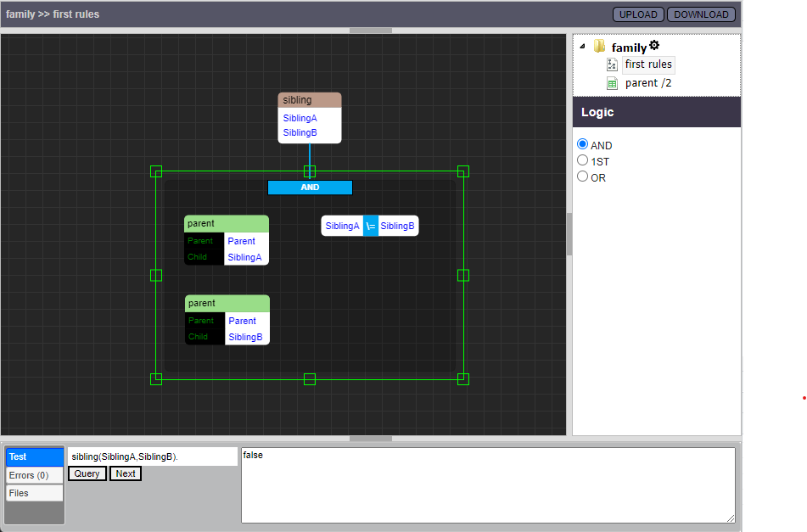Click the horizontal splitter handle above canvas
The image size is (807, 532).
coord(370,31)
